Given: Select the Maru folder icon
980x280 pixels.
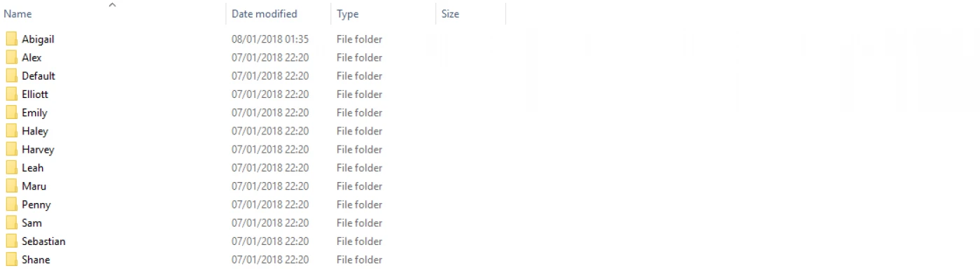Looking at the screenshot, I should [x=11, y=186].
